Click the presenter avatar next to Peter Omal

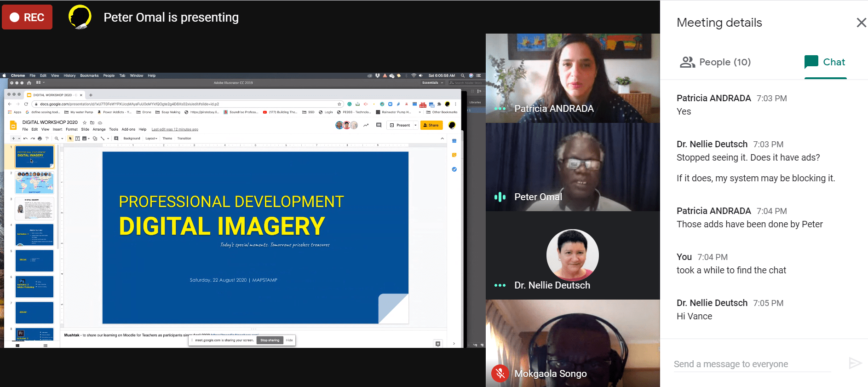tap(80, 17)
